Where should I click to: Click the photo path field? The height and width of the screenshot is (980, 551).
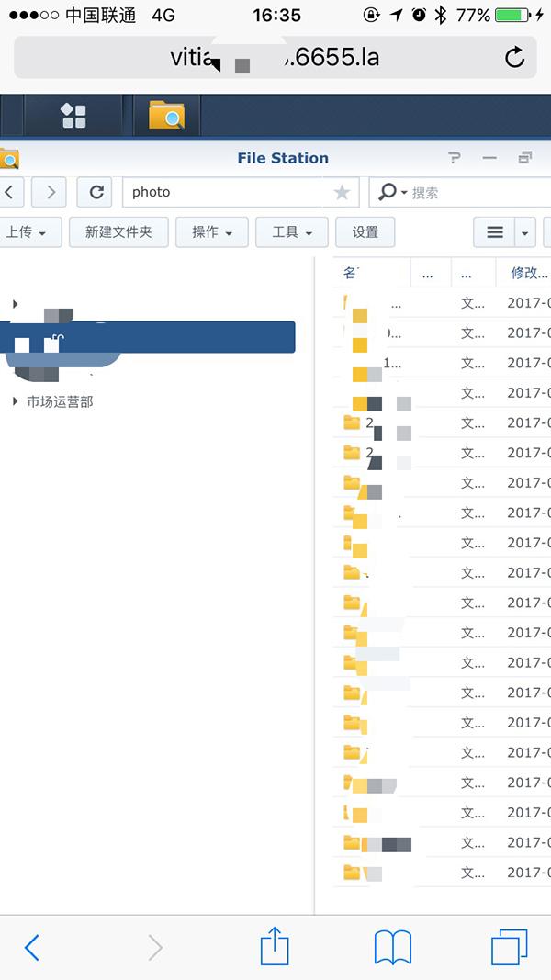click(230, 192)
